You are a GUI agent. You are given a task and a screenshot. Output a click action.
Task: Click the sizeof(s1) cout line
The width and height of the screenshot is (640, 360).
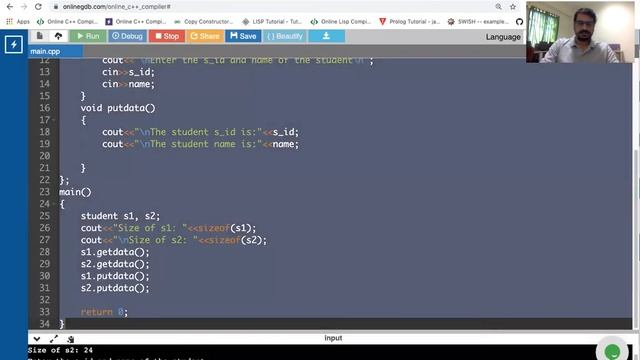click(x=168, y=228)
